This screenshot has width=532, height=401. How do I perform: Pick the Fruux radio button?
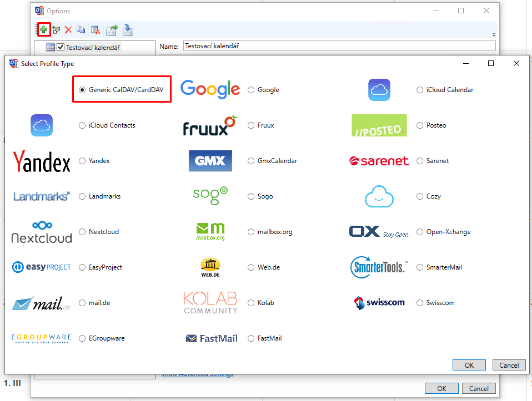coord(251,125)
